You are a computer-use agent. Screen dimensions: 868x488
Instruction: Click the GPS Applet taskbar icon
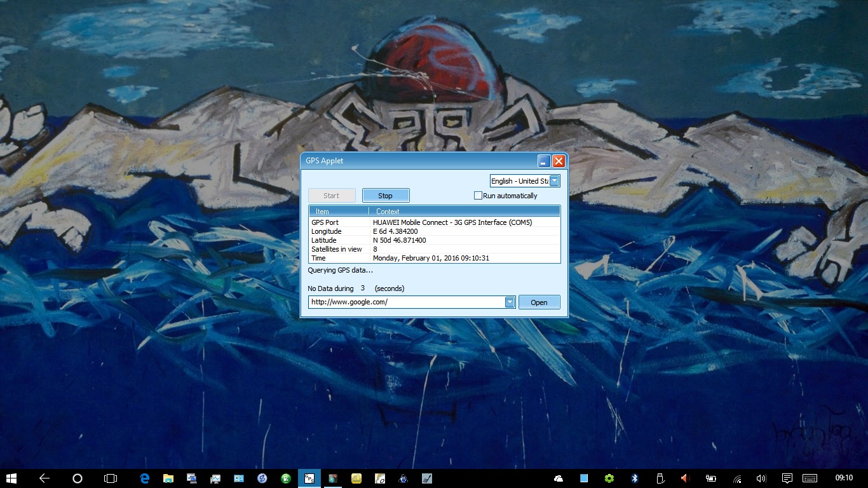click(309, 478)
